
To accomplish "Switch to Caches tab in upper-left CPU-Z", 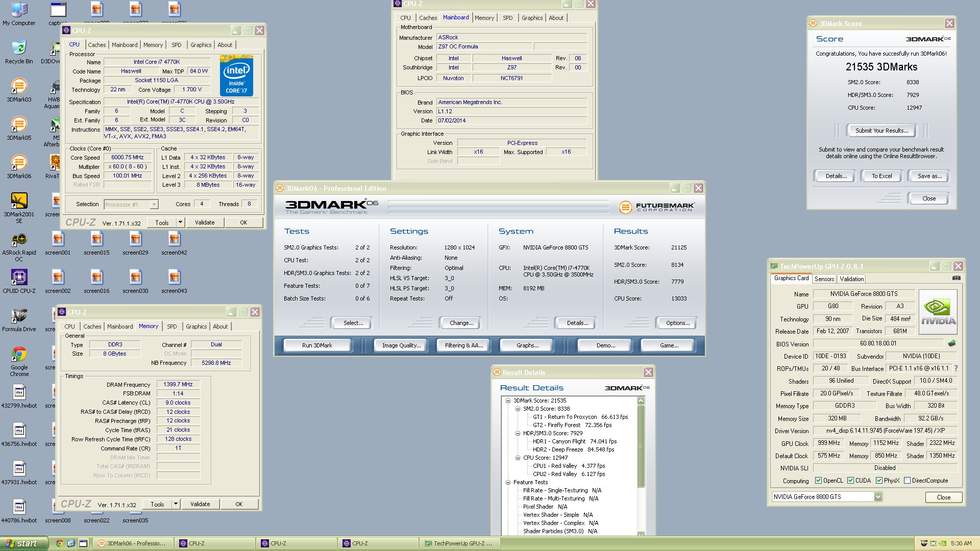I will tap(96, 45).
